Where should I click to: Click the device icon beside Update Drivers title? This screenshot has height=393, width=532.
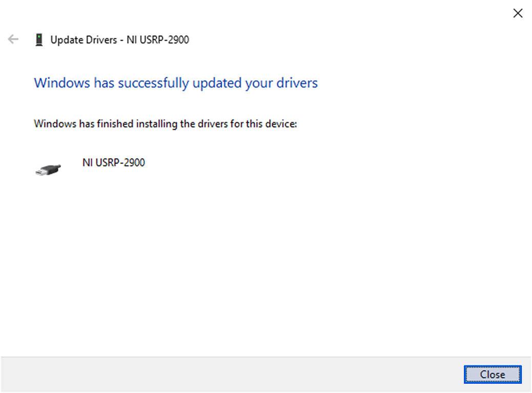39,39
